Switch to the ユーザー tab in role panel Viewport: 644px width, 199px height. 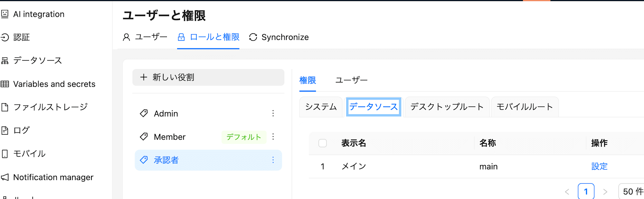click(x=351, y=80)
